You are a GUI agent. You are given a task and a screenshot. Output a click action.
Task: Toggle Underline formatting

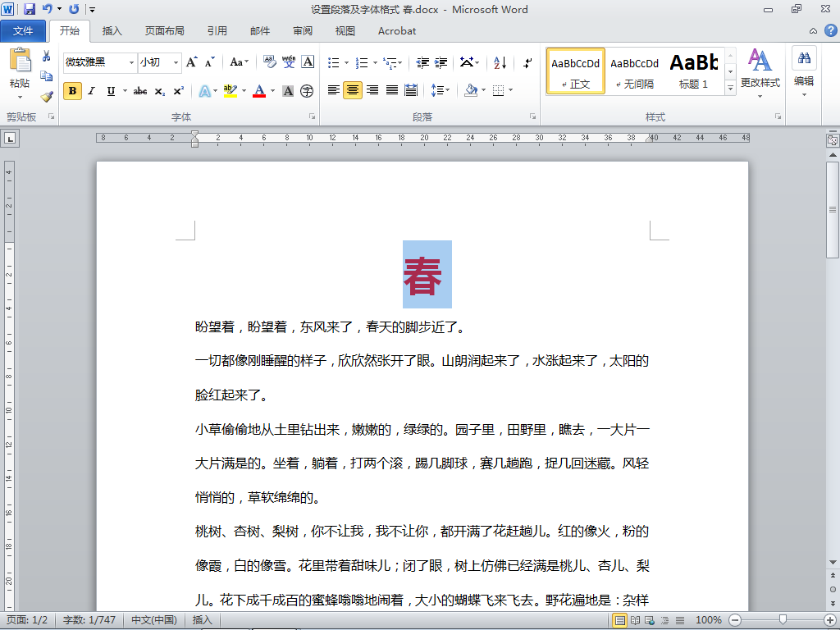[x=111, y=91]
